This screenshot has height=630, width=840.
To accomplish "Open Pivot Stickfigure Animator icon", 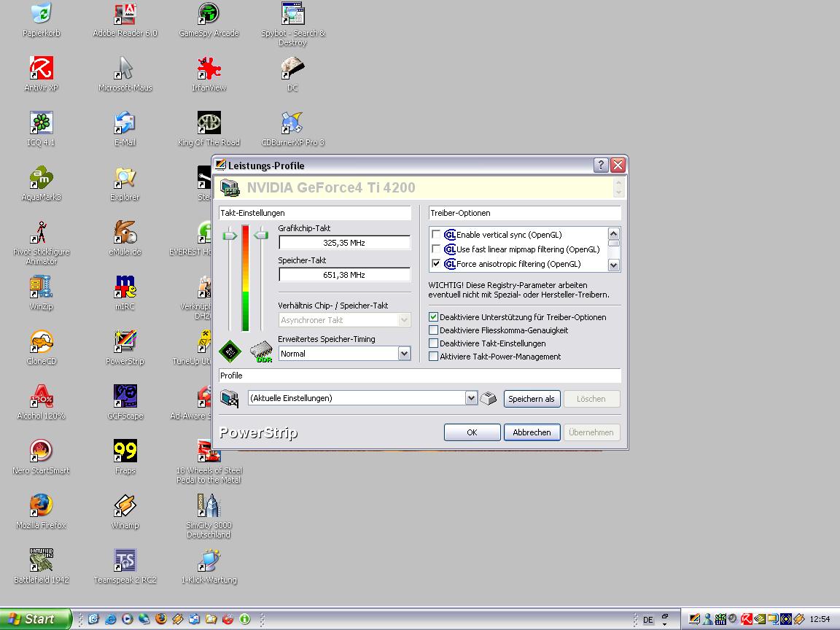I will [42, 232].
